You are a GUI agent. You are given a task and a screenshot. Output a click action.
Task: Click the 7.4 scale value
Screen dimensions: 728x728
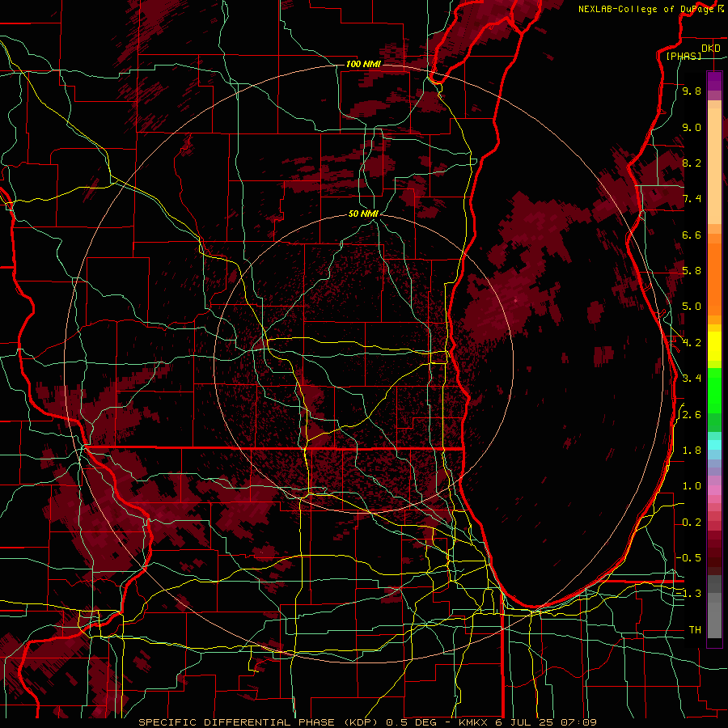[x=692, y=199]
